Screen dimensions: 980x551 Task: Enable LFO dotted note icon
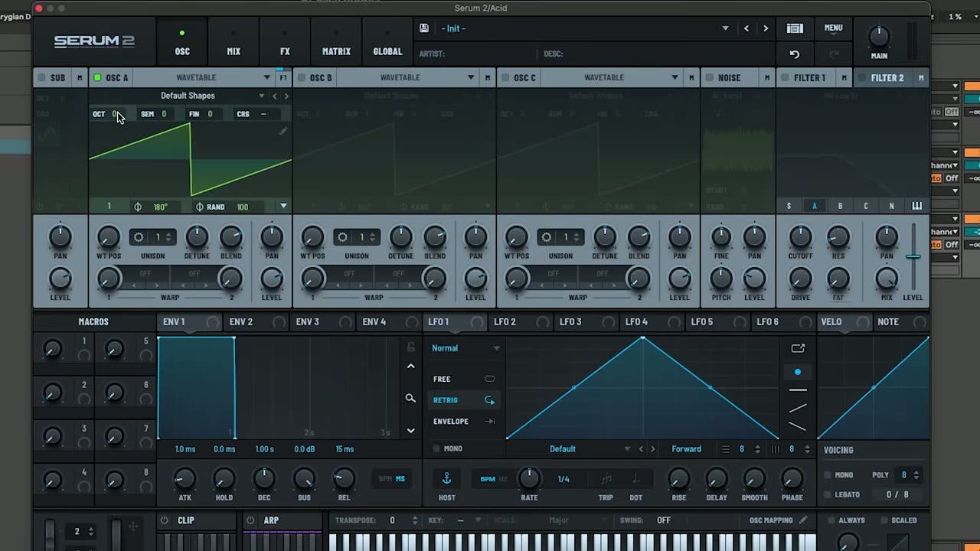635,479
